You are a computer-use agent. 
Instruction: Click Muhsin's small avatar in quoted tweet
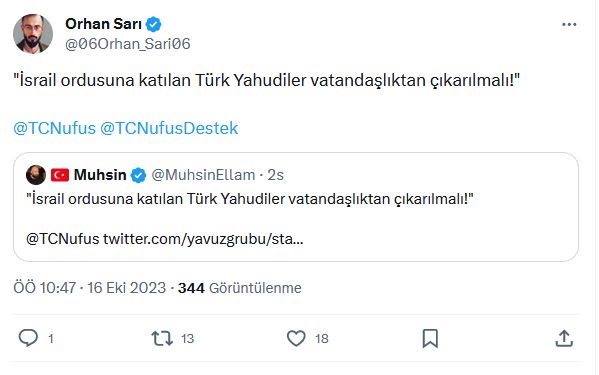[x=36, y=175]
